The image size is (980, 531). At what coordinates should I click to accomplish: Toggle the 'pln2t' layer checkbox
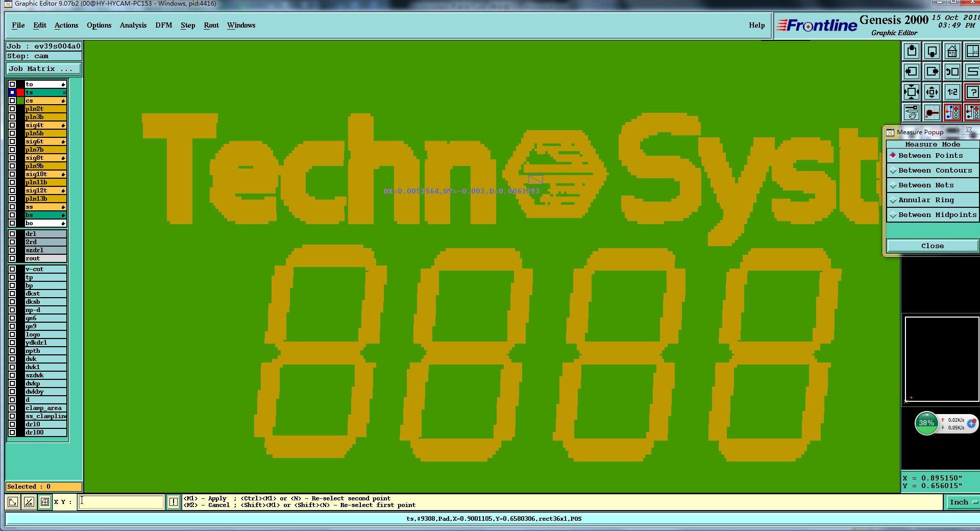click(12, 109)
